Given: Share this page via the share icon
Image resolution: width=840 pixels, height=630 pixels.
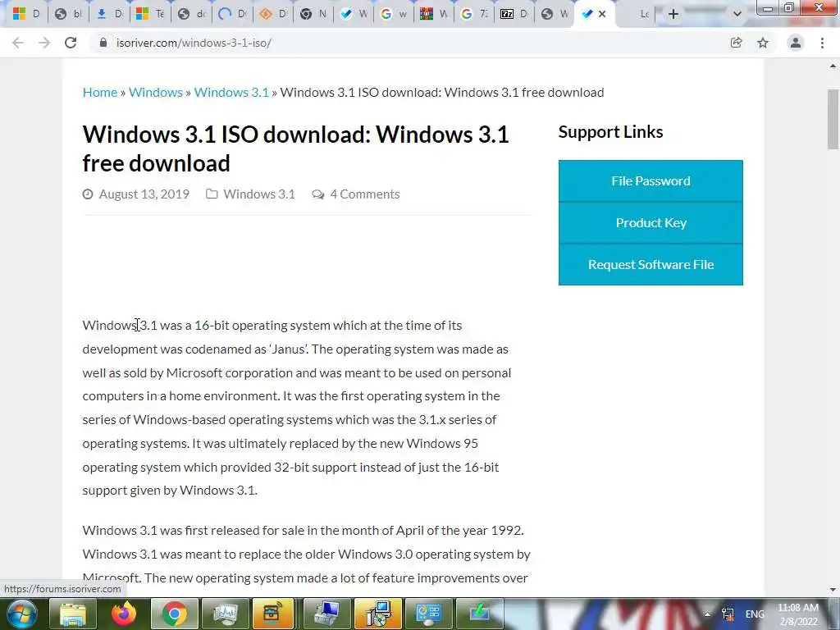Looking at the screenshot, I should (x=737, y=43).
